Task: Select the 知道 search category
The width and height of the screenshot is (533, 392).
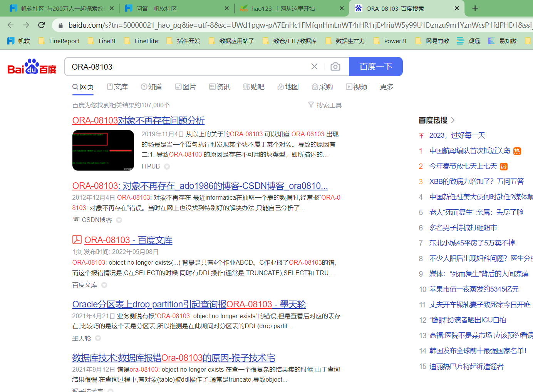Action: click(x=151, y=87)
